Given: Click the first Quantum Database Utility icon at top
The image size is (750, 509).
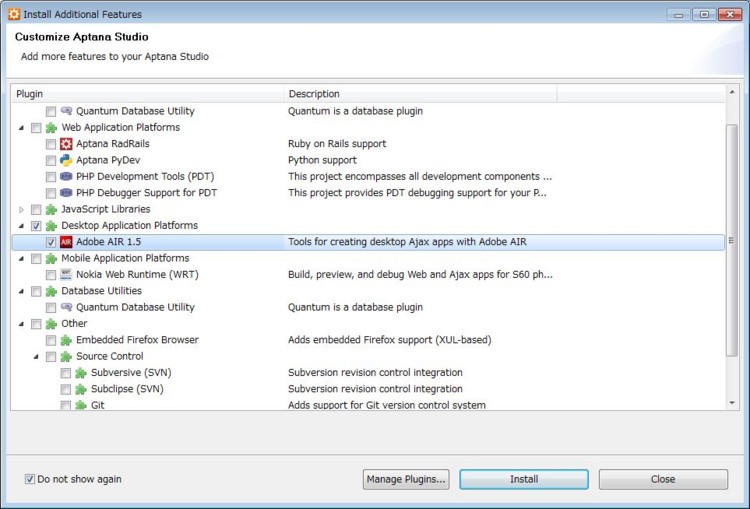Looking at the screenshot, I should pos(66,111).
